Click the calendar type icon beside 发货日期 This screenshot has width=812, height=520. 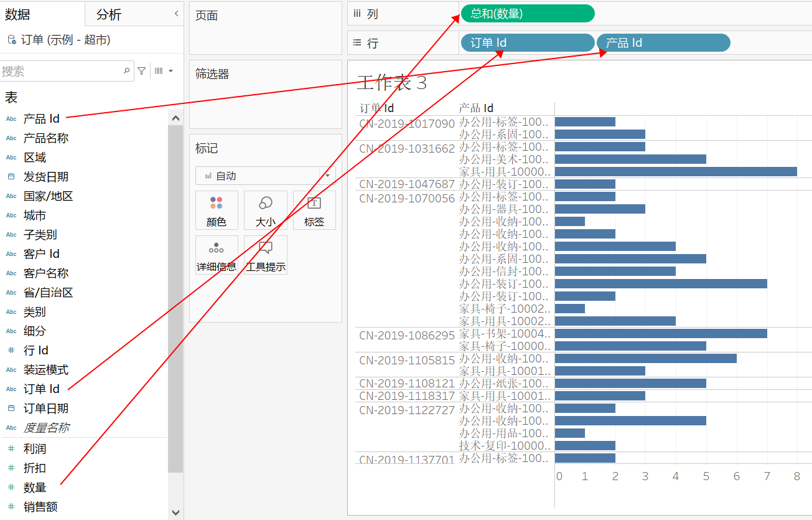tap(11, 177)
